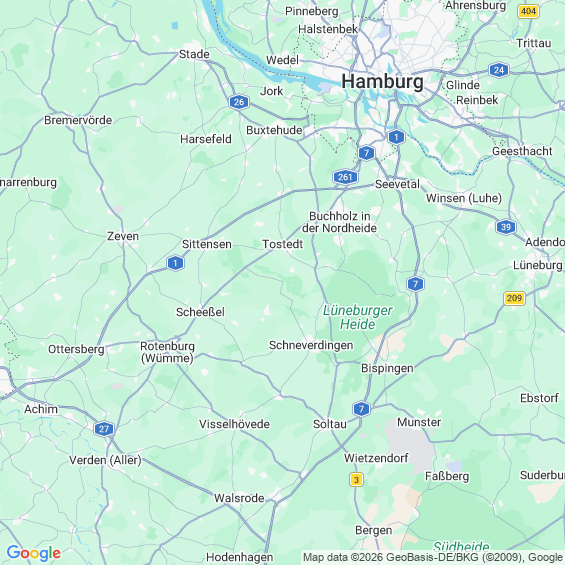Screen dimensions: 565x565
Task: Click the Walsrode town label
Action: [x=239, y=498]
